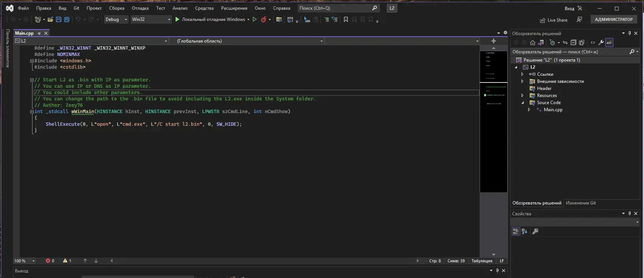Open the Сборка menu
This screenshot has height=278, width=644.
117,8
